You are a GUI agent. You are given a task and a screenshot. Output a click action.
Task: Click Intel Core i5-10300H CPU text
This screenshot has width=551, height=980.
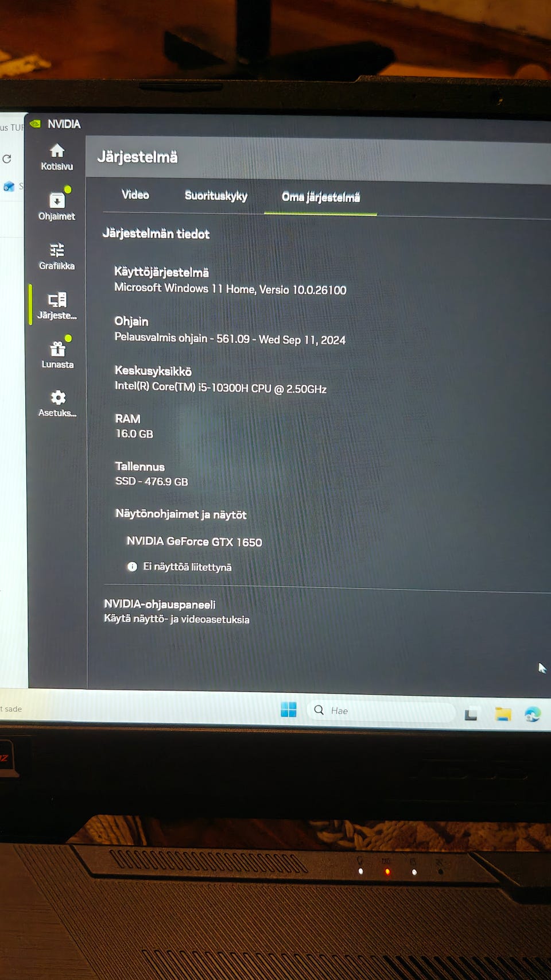(220, 388)
